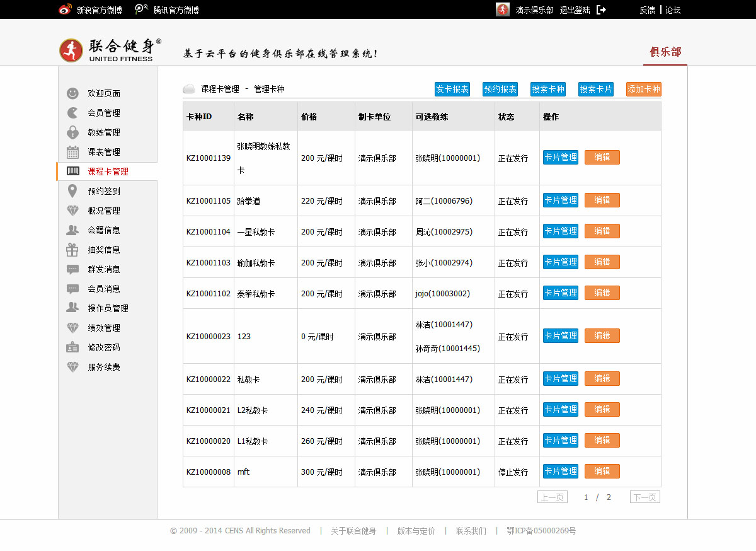This screenshot has height=551, width=756.
Task: Select the calendar icon beside 课表管理
Action: [73, 152]
